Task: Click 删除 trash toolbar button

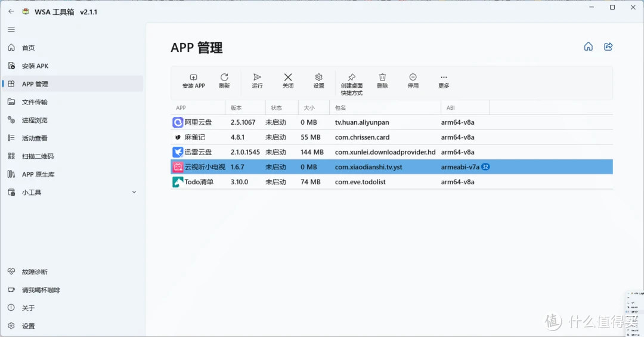Action: click(382, 81)
